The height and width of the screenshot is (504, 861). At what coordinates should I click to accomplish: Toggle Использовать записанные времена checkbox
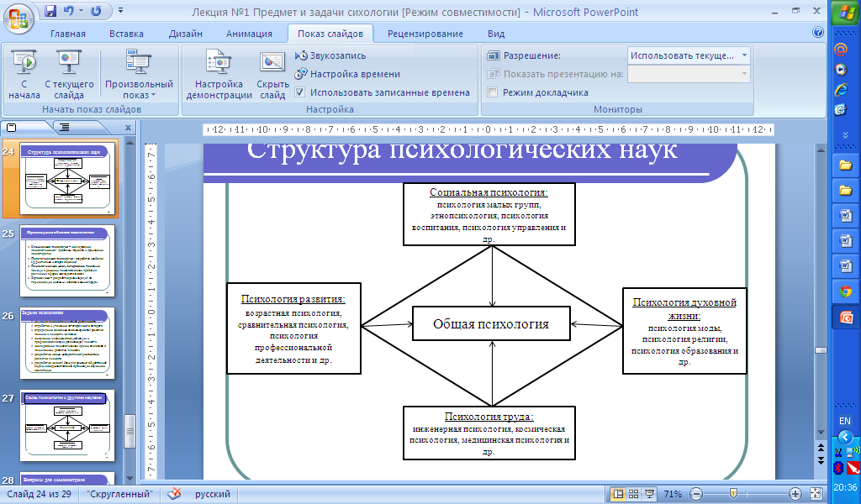pos(300,92)
